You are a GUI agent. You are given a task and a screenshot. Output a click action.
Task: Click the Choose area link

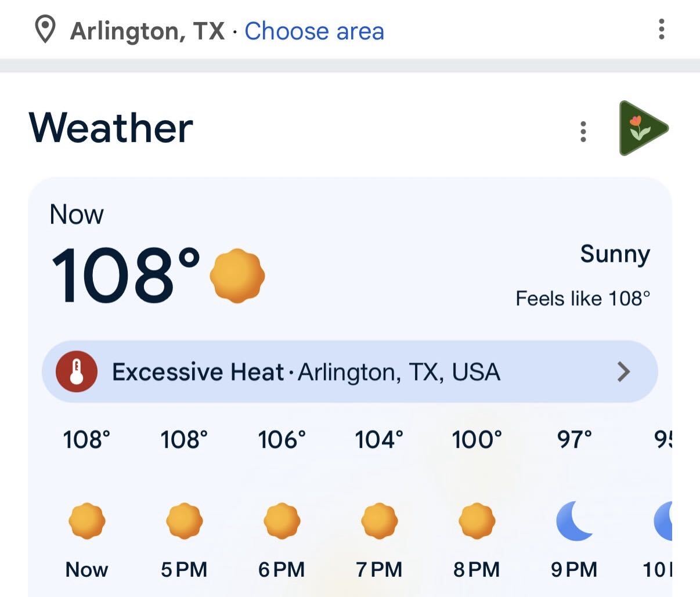[x=314, y=31]
